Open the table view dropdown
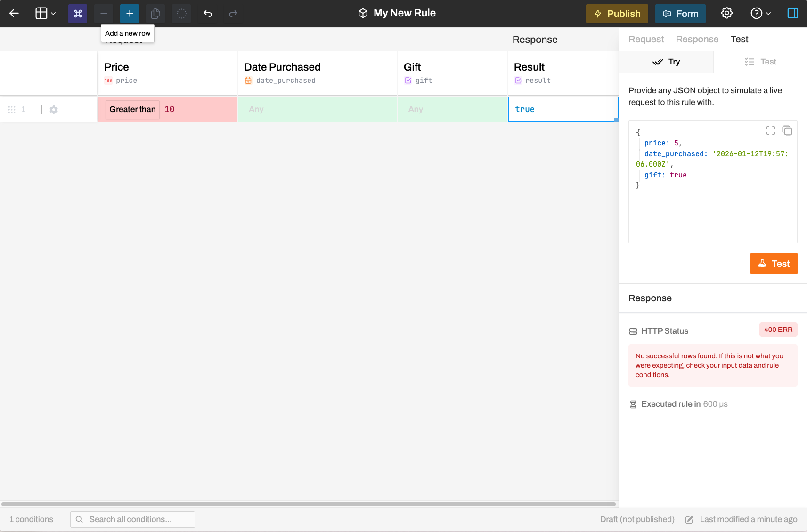This screenshot has width=807, height=532. tap(46, 14)
